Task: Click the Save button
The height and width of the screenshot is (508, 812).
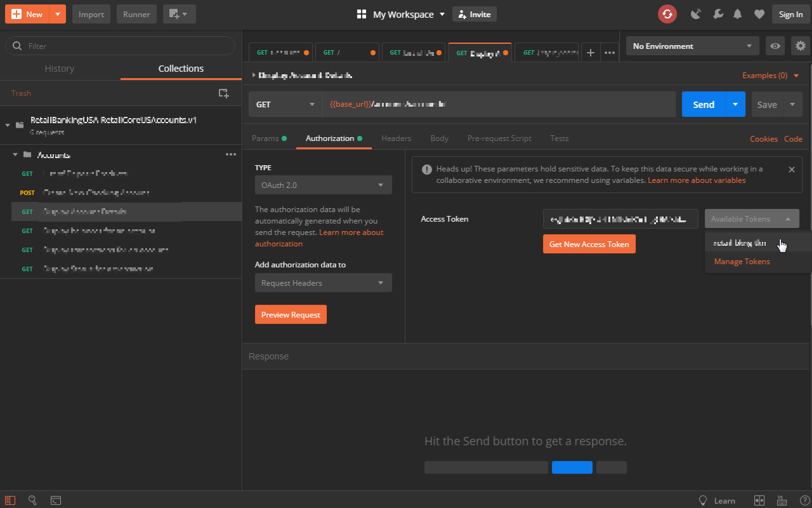Action: pos(768,104)
